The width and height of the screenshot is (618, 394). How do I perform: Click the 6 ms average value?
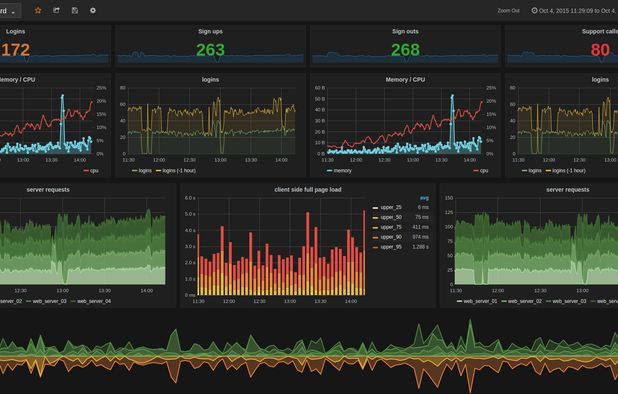423,207
